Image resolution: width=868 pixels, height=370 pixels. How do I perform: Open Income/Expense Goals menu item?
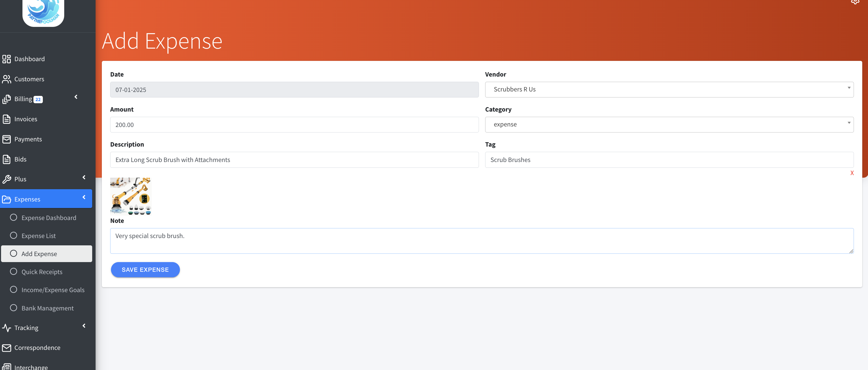pos(53,290)
